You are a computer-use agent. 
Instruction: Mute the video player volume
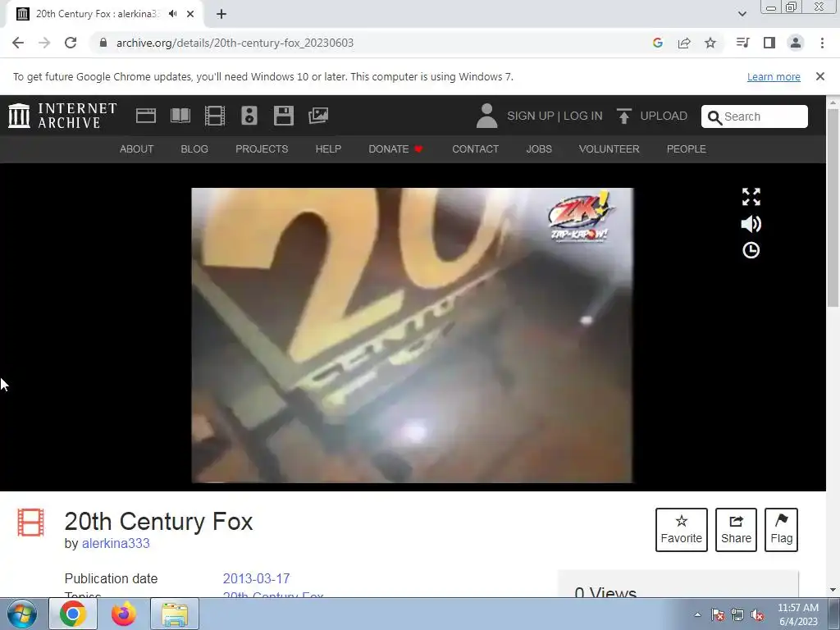[x=751, y=224]
